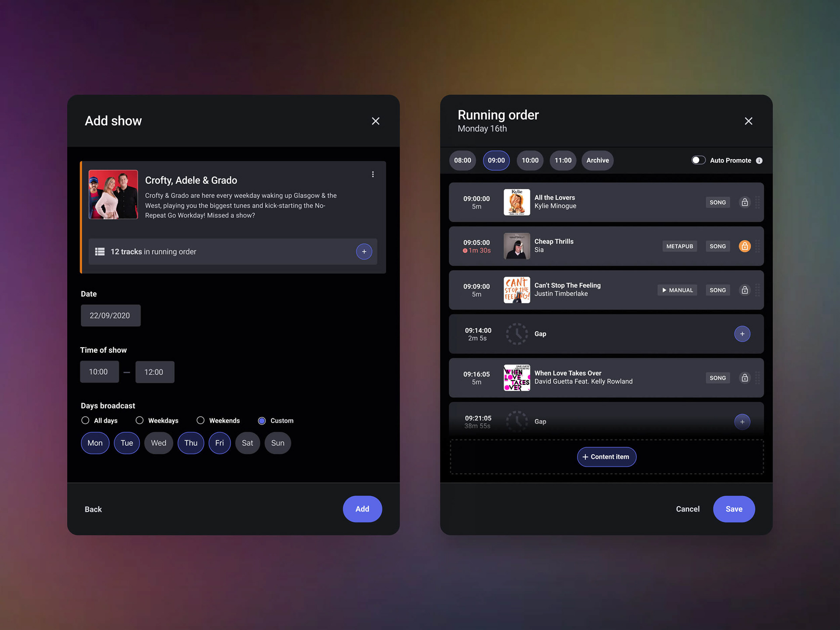
Task: Click the Kylie album art thumbnail
Action: pos(517,202)
